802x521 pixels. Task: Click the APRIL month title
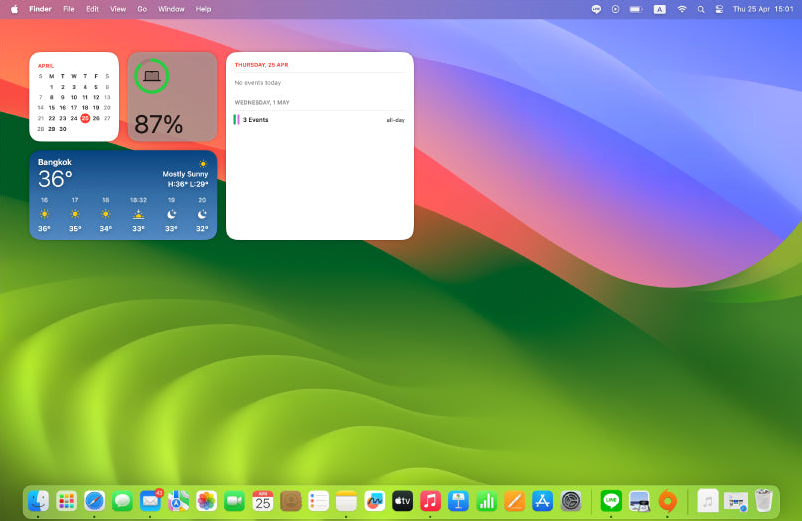tap(46, 65)
